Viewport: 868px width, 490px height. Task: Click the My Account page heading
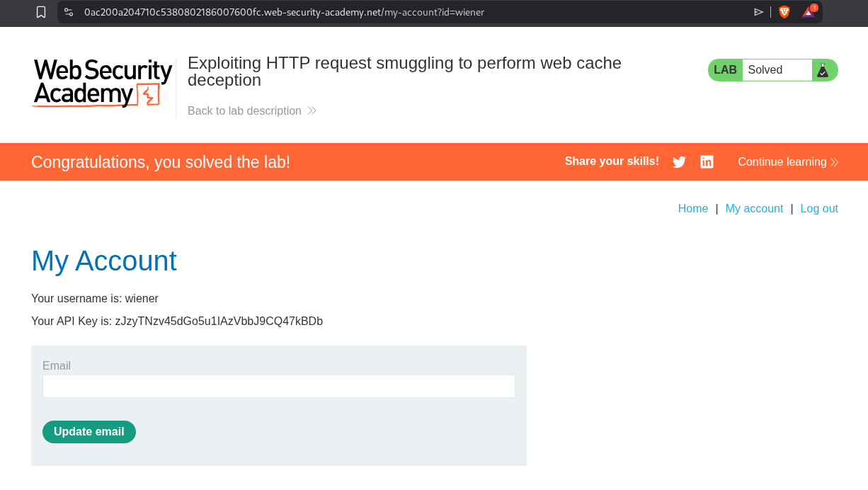pos(104,261)
